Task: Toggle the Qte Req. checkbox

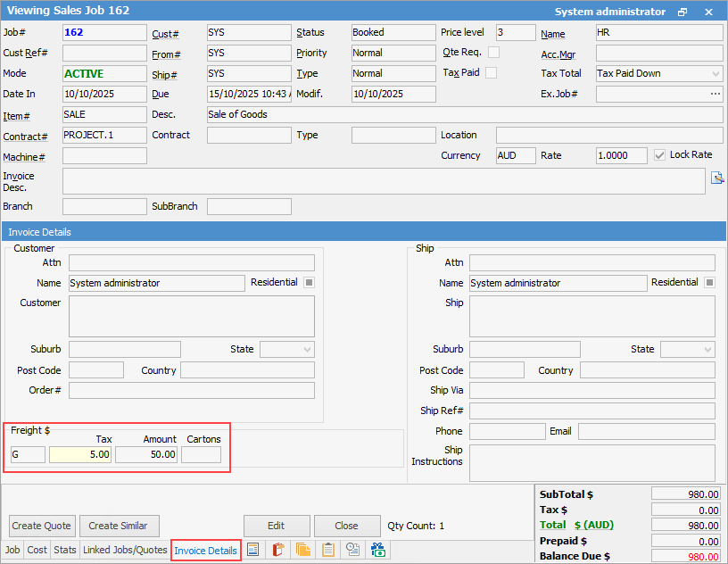Action: pos(493,53)
